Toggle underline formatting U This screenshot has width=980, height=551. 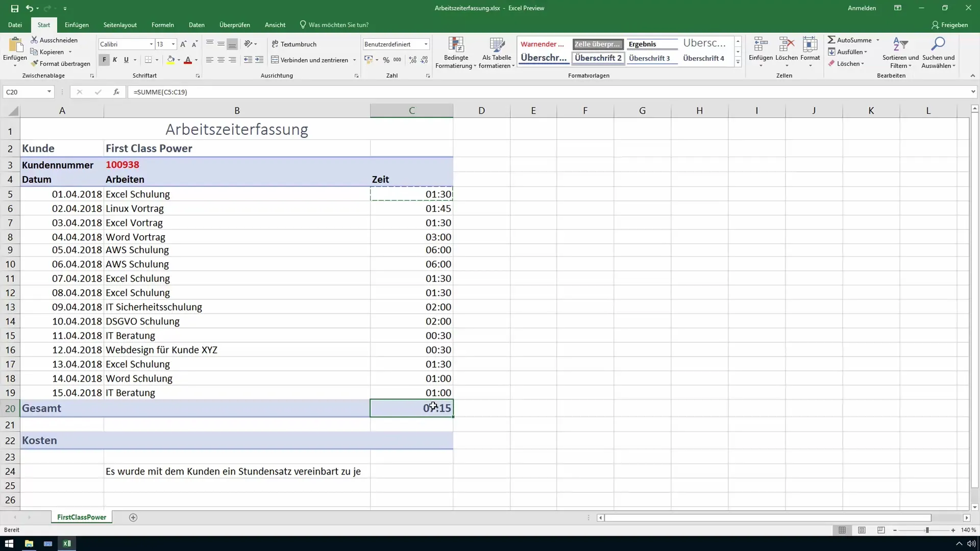(126, 60)
